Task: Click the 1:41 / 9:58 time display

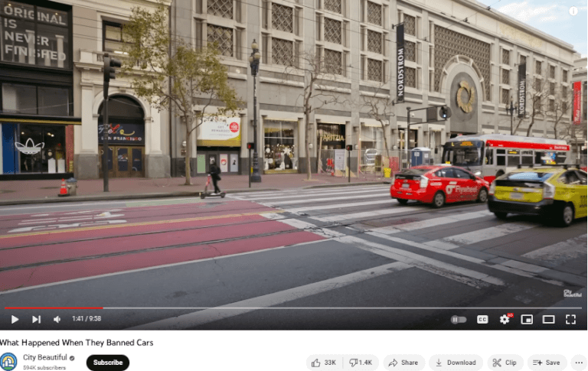Action: pyautogui.click(x=87, y=319)
